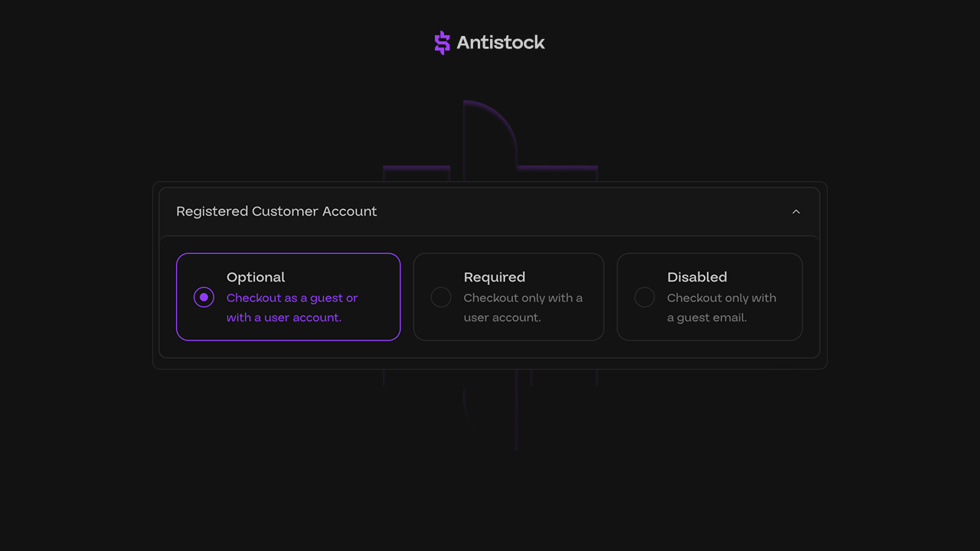Click "Checkout as a guest or" description text
The image size is (980, 551).
coord(292,298)
